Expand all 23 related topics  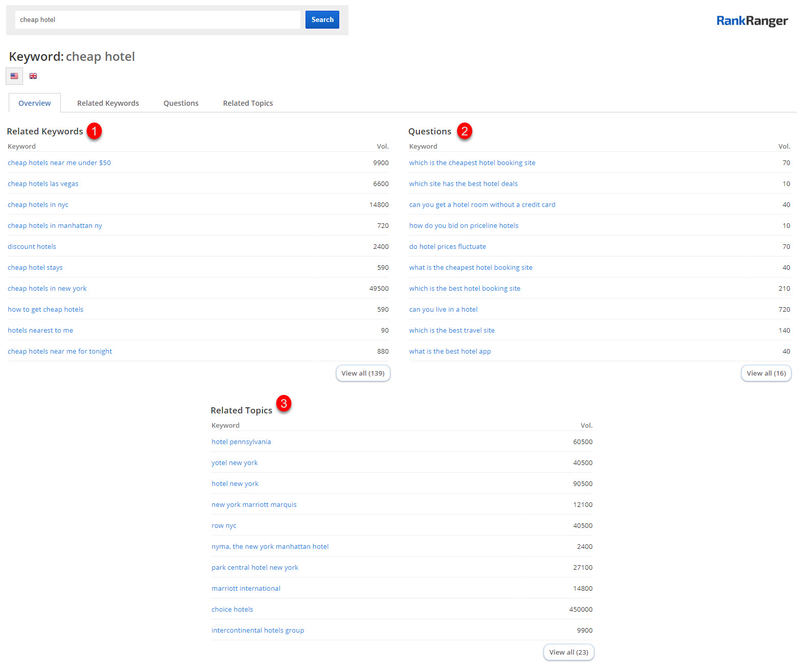point(568,653)
